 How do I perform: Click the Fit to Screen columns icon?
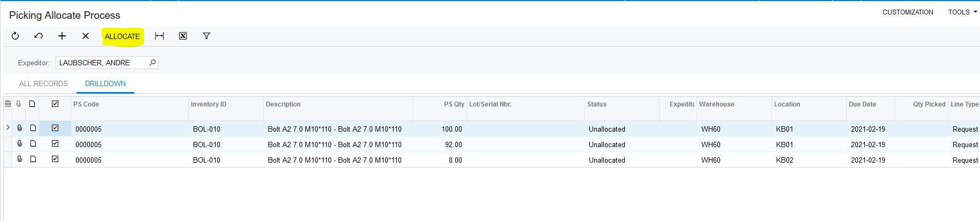point(159,36)
